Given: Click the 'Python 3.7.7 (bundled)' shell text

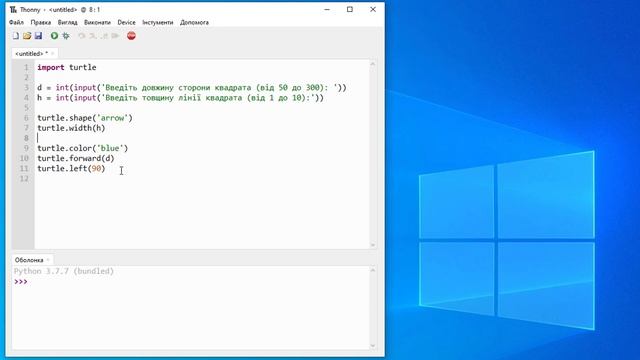Looking at the screenshot, I should 64,271.
